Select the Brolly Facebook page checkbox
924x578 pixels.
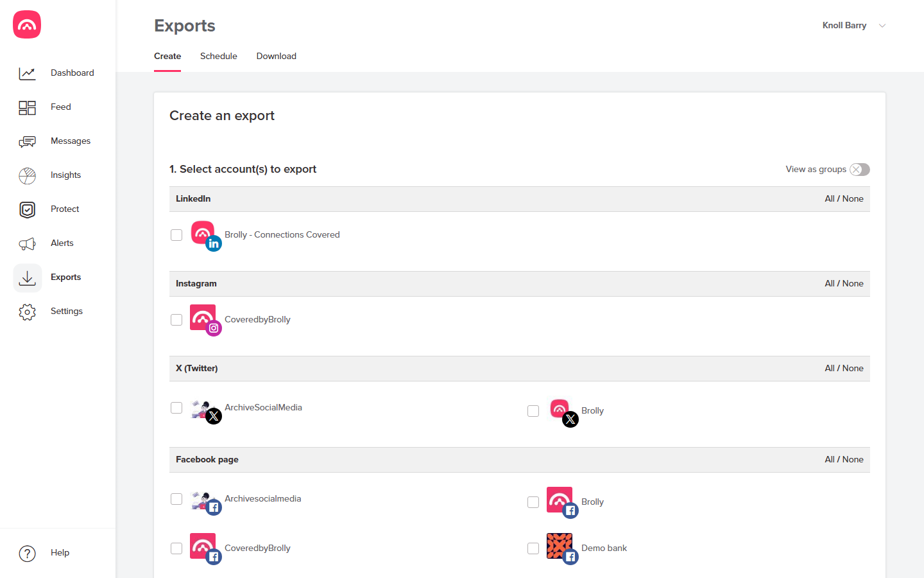[x=533, y=502]
